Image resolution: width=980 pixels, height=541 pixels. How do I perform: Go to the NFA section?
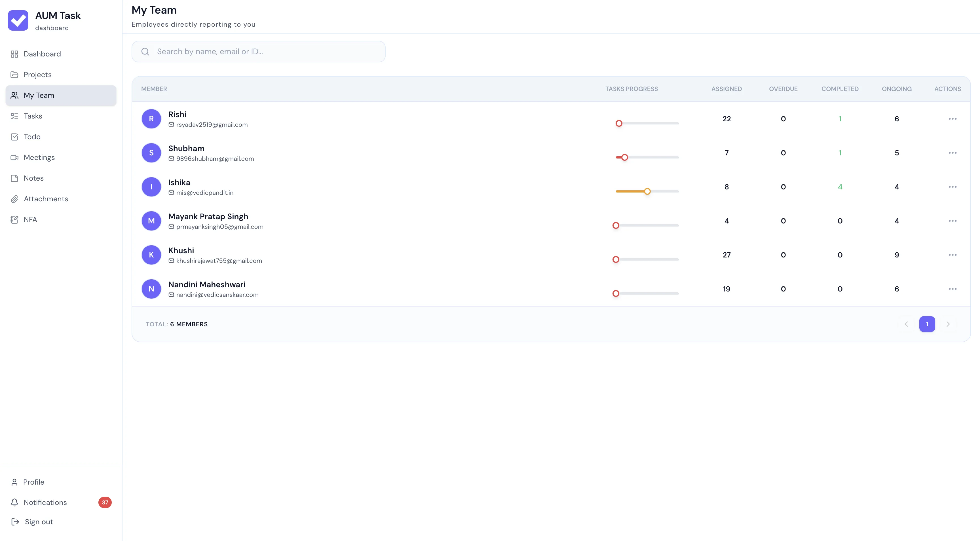(x=61, y=219)
